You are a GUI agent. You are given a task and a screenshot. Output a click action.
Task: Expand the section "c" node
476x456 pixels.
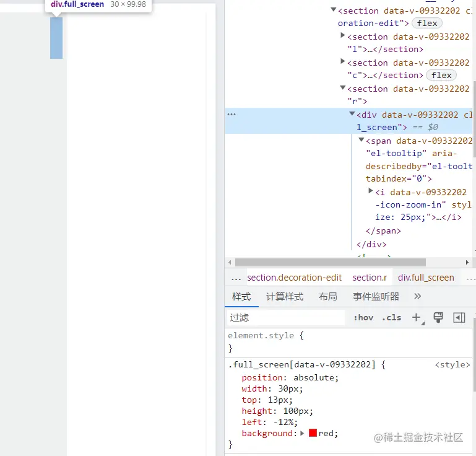click(x=343, y=62)
